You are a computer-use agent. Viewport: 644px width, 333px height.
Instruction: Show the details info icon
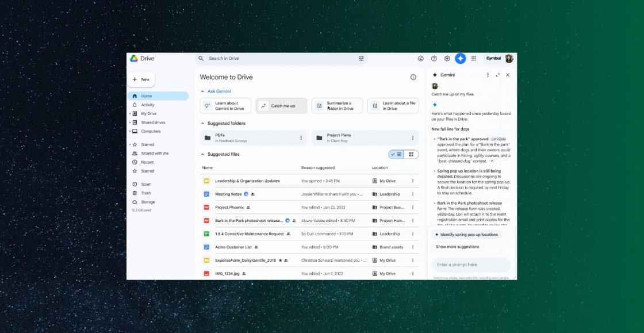pos(413,77)
